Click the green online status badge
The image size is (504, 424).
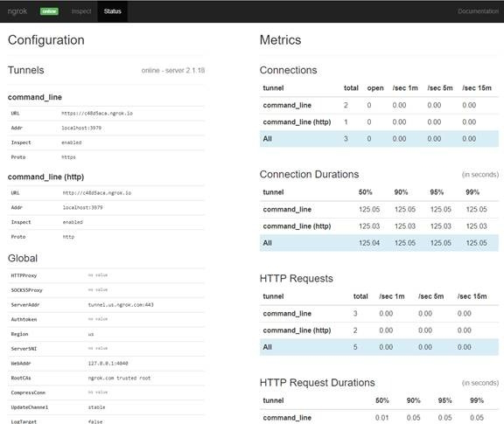(x=49, y=11)
